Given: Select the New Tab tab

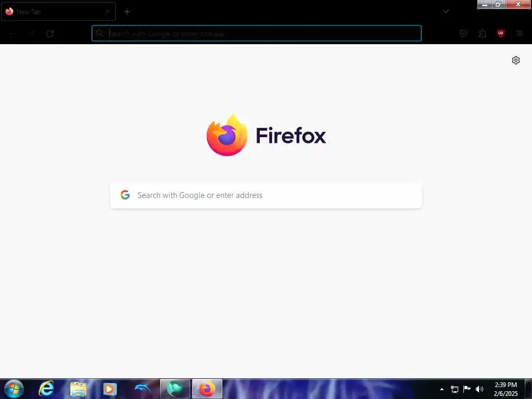Looking at the screenshot, I should 58,11.
